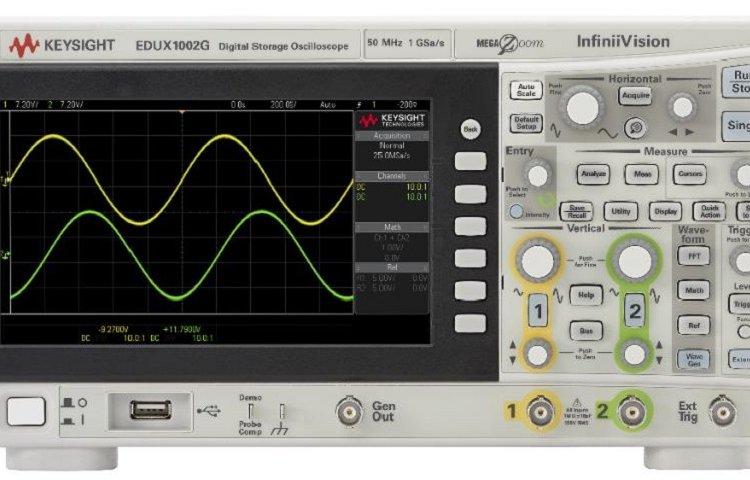Open the Save Recall menu
This screenshot has height=480, width=750.
tap(577, 211)
